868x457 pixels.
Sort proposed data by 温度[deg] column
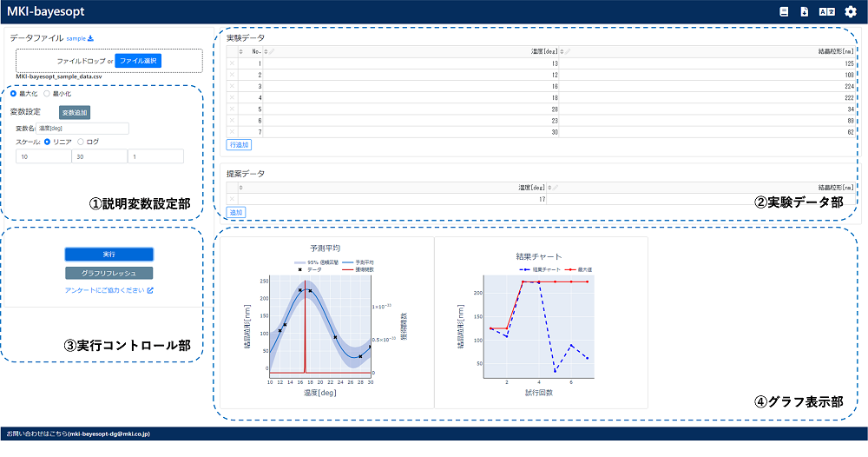[240, 188]
